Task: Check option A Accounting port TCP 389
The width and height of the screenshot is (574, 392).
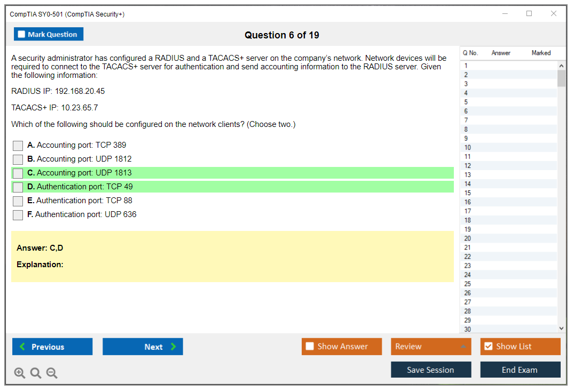Action: pos(18,146)
